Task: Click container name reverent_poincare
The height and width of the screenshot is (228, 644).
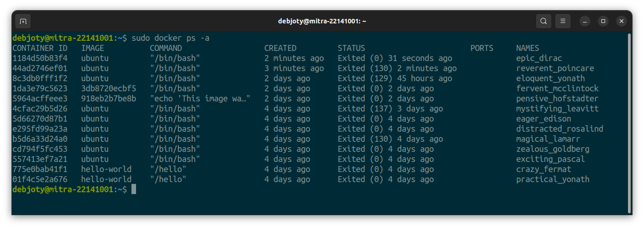Action: [555, 68]
